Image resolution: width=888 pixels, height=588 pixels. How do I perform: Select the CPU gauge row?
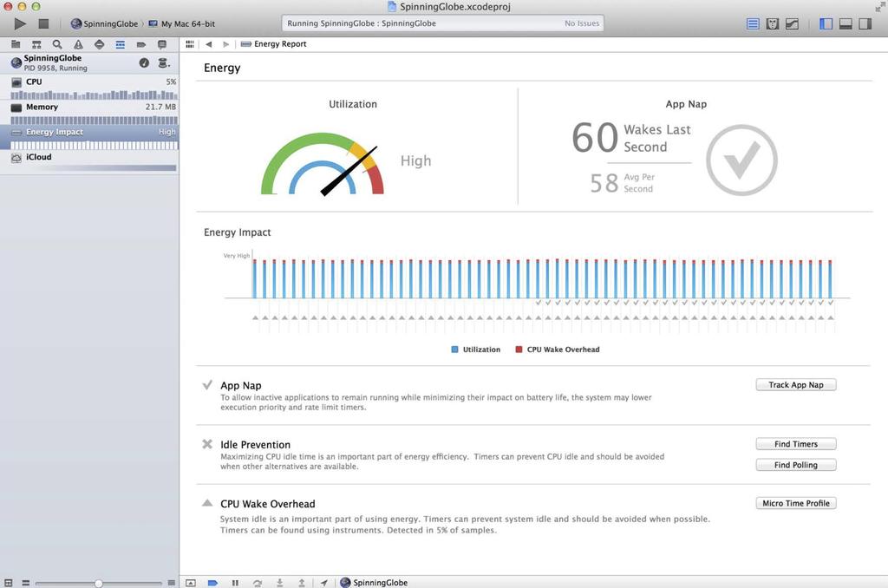(89, 88)
